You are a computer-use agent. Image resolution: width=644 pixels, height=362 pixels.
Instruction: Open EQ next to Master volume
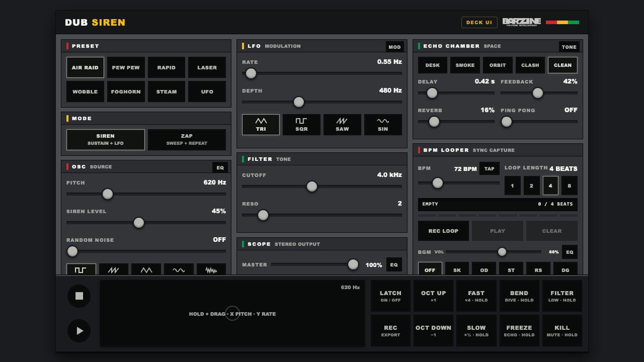pos(394,264)
